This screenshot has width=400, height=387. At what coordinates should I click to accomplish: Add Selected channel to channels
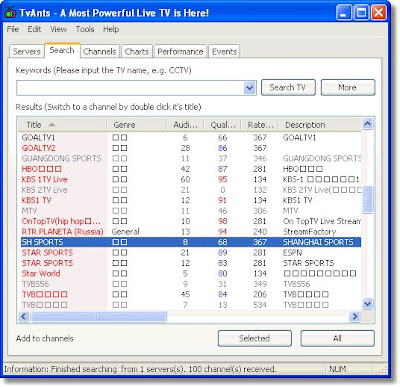tap(255, 338)
